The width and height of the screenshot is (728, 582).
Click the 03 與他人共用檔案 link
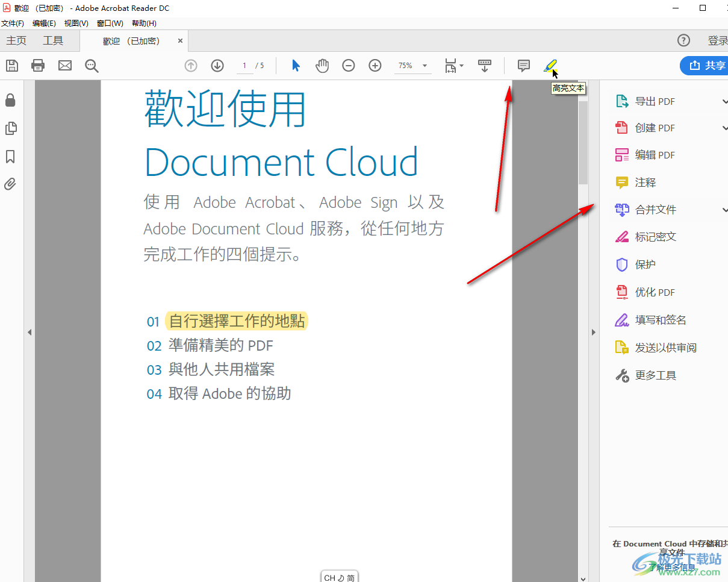click(211, 369)
